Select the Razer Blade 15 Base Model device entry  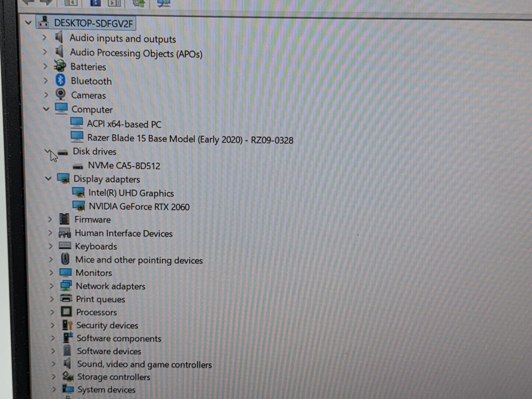point(190,139)
